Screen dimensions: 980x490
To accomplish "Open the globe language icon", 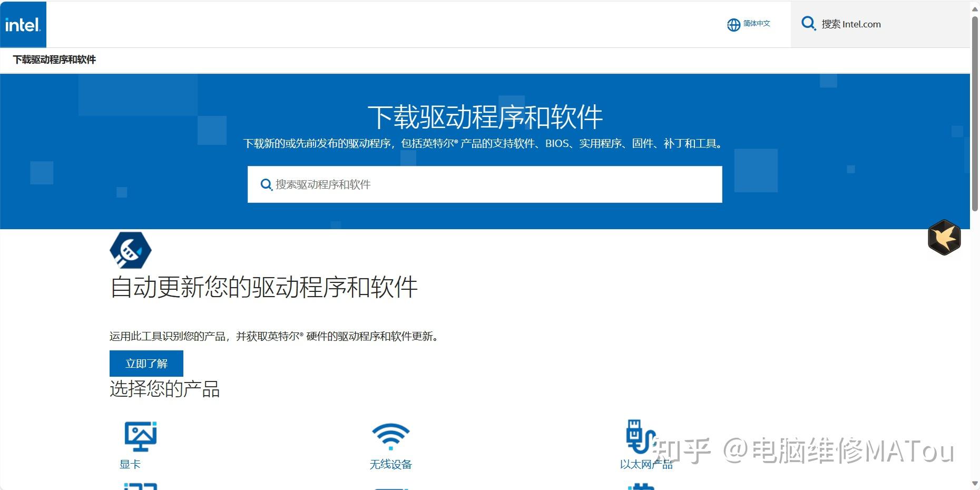I will coord(733,25).
